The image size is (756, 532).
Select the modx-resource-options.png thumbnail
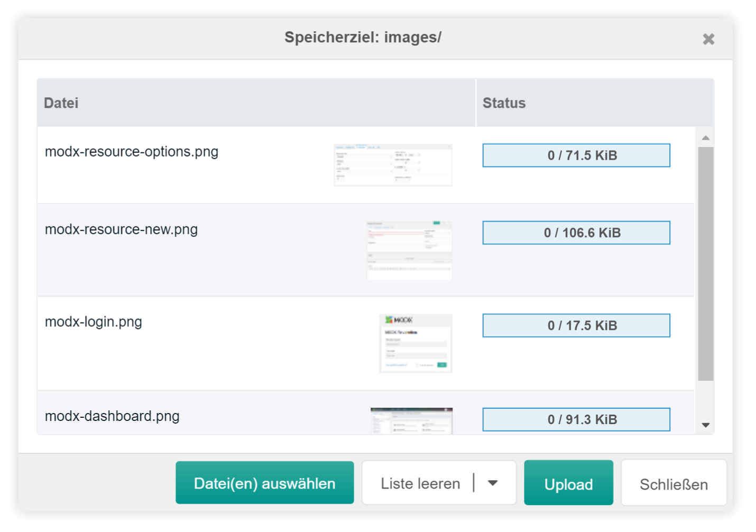(393, 164)
